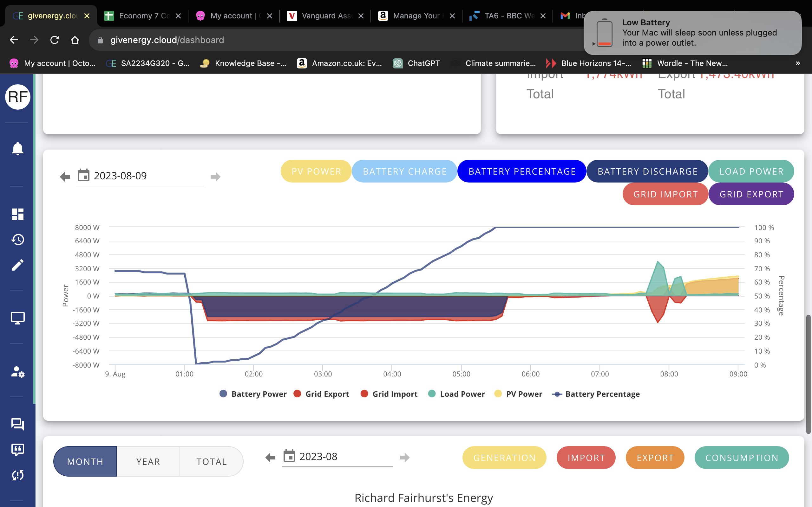The height and width of the screenshot is (507, 812).
Task: Go to next day with right arrow
Action: pos(215,176)
